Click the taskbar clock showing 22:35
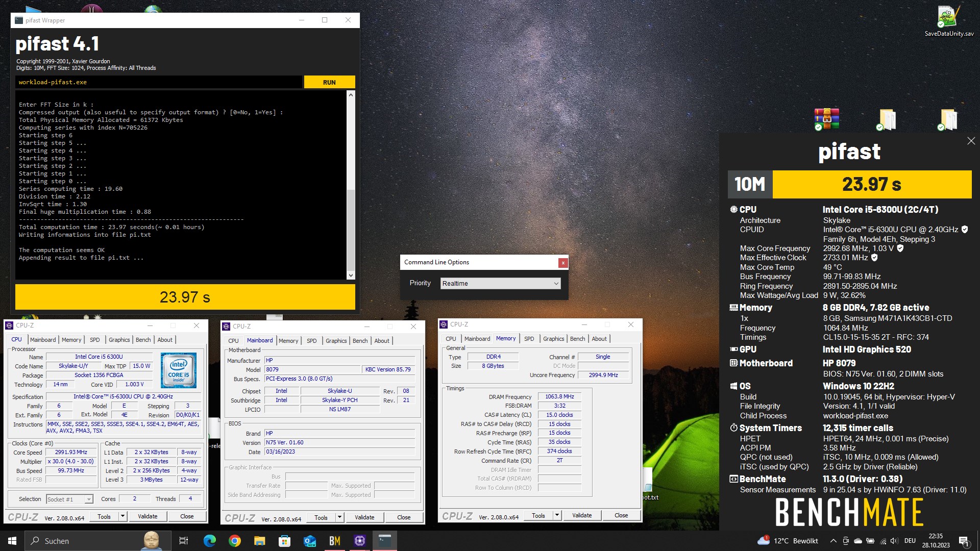Viewport: 980px width, 551px height. tap(936, 541)
